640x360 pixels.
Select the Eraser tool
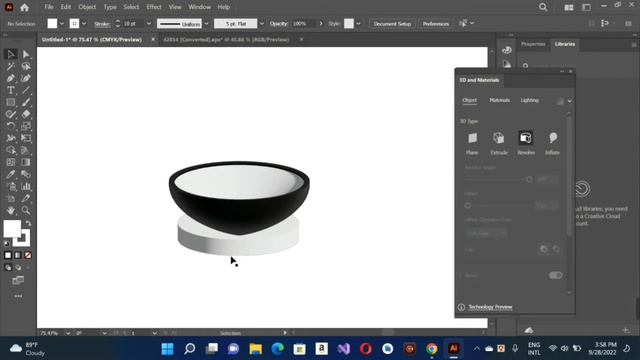(26, 114)
